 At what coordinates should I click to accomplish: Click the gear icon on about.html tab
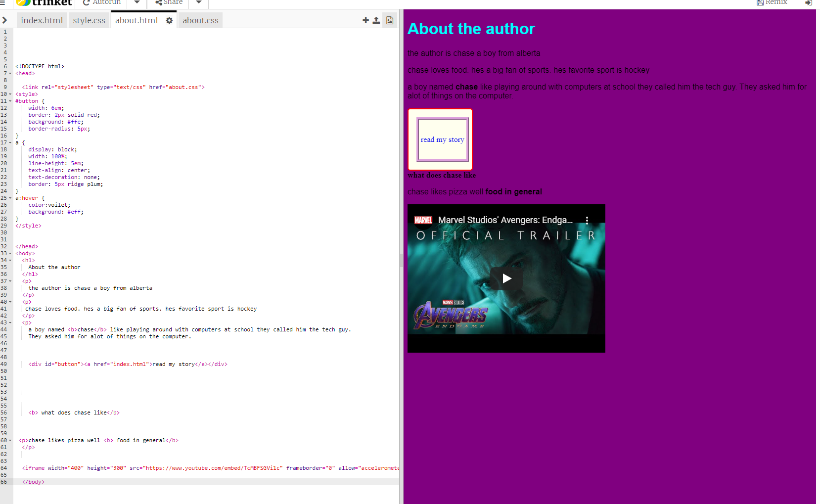click(x=169, y=20)
